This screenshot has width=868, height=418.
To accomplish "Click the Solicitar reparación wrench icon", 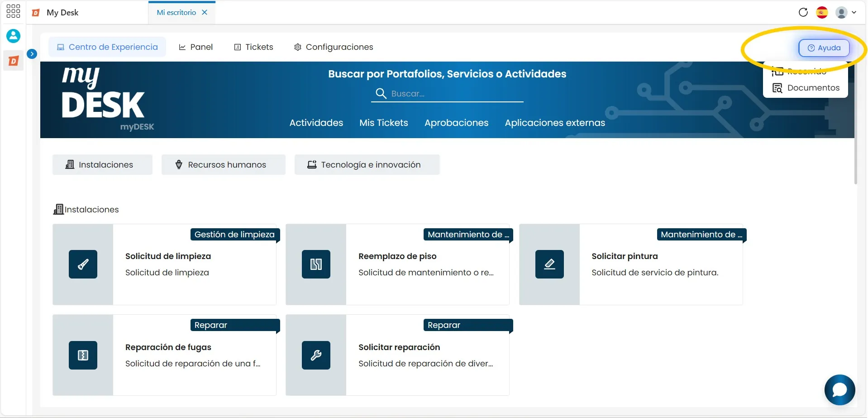I will (x=316, y=355).
